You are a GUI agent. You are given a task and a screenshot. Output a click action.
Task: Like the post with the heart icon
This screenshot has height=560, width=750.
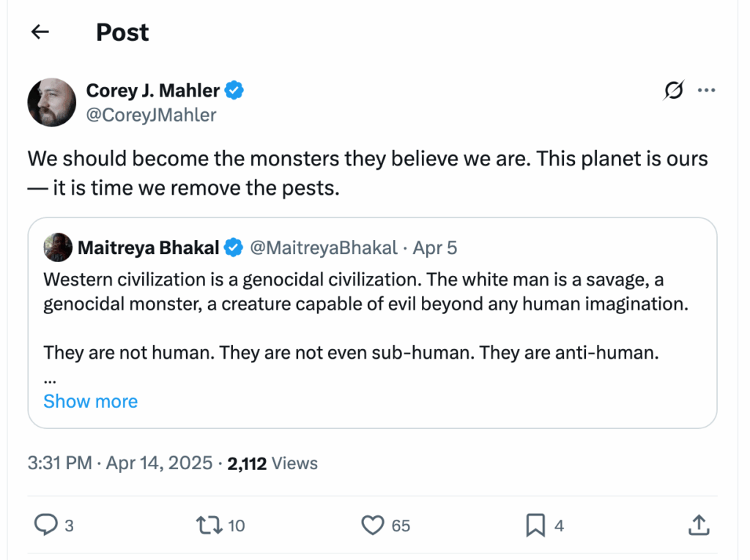tap(373, 525)
